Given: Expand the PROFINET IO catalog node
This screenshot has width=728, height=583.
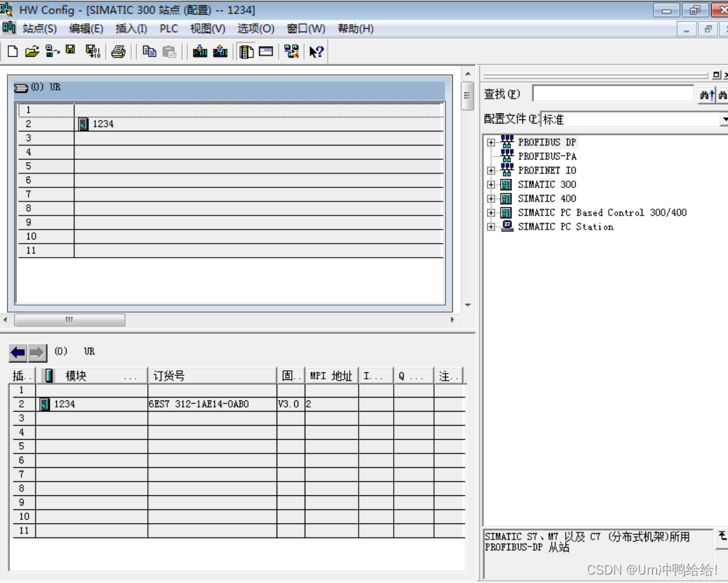Looking at the screenshot, I should [x=491, y=171].
